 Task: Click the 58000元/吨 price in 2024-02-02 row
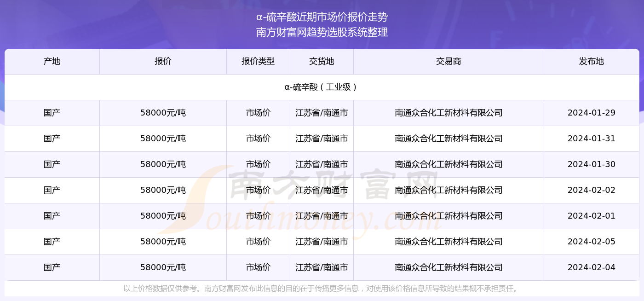coord(163,190)
